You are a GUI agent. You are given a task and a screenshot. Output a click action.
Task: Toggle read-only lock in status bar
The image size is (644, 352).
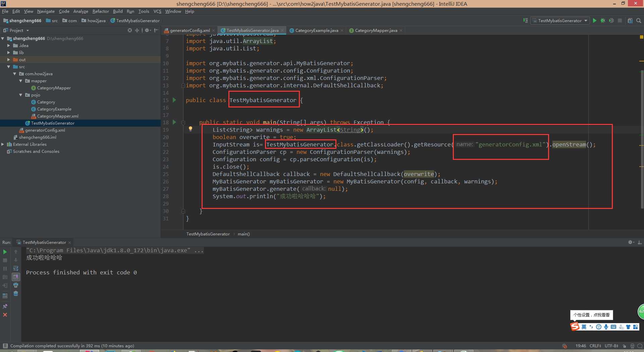point(624,346)
